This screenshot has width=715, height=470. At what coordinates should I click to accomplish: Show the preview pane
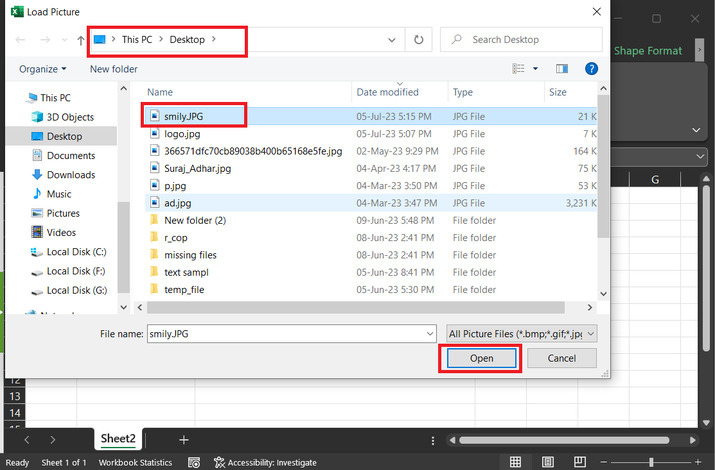pyautogui.click(x=562, y=69)
